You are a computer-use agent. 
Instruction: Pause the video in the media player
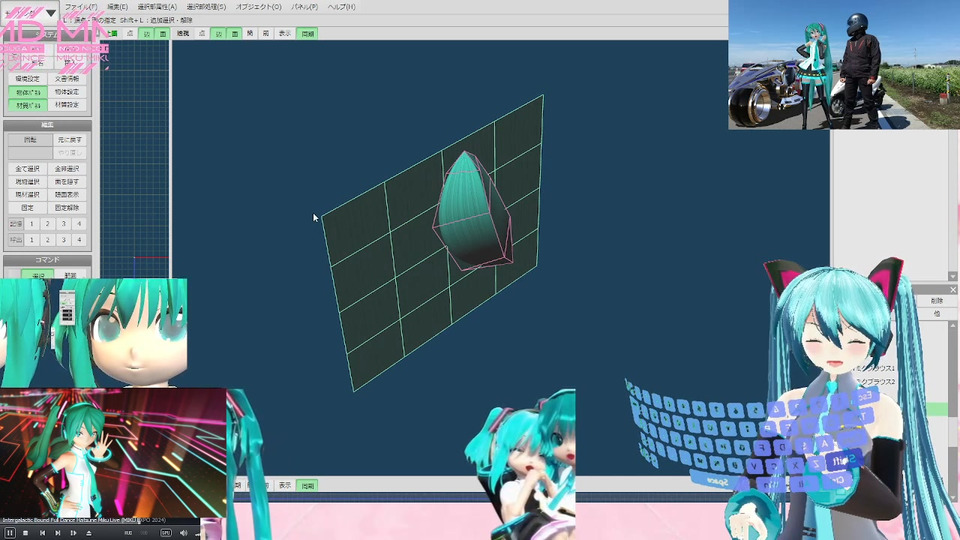[10, 533]
